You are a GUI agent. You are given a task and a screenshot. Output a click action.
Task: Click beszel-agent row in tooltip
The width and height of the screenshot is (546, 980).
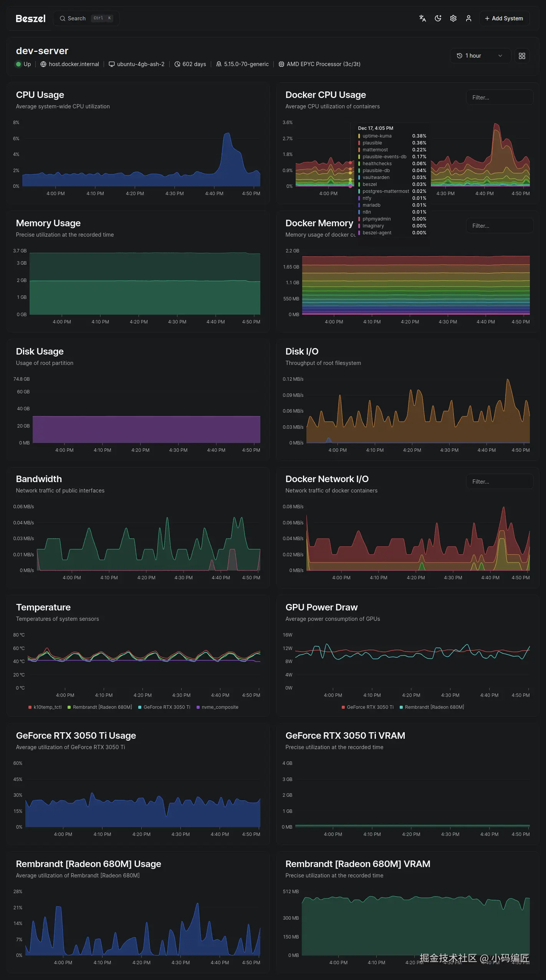(x=392, y=233)
